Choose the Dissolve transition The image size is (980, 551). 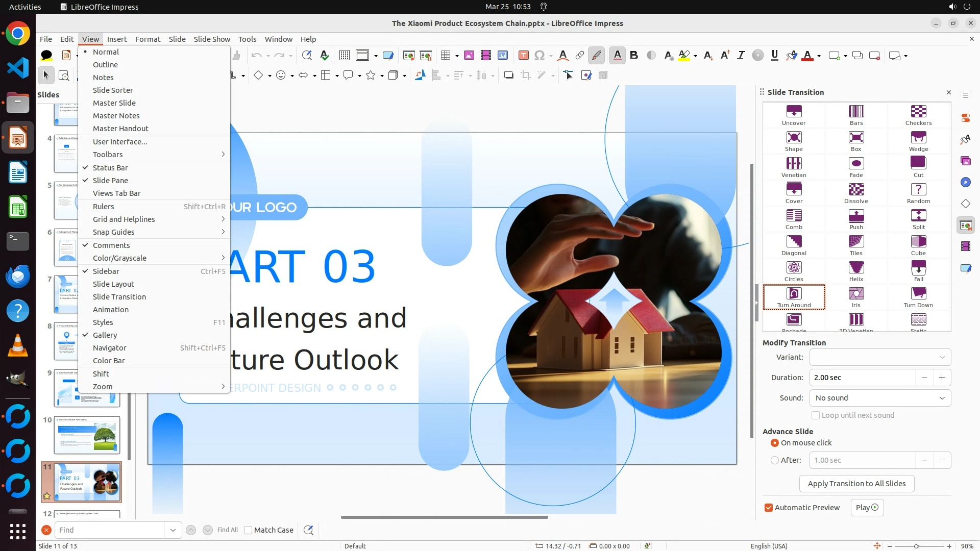pos(856,190)
